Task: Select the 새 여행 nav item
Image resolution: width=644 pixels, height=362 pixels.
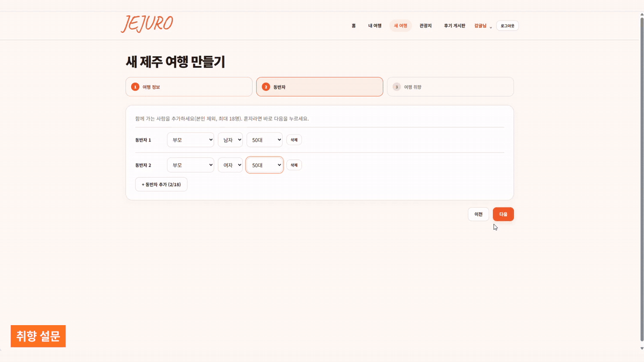Action: click(x=400, y=26)
